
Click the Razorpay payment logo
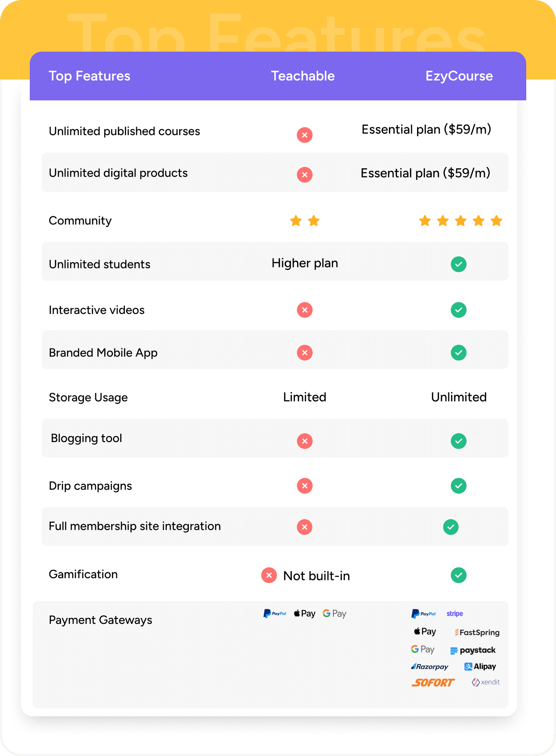(x=430, y=667)
